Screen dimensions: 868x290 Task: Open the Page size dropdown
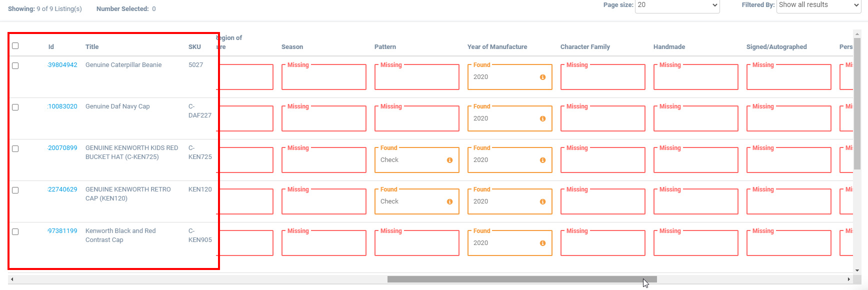tap(677, 5)
